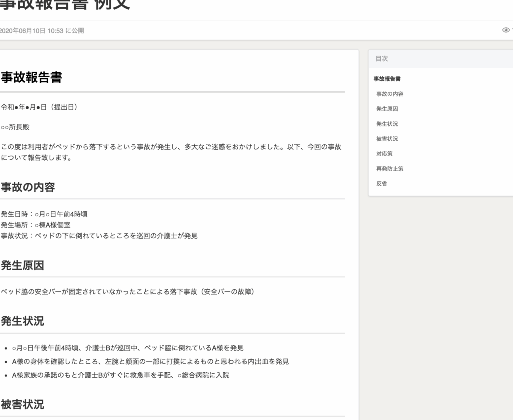Click the 事故の内容 heading in the article

[28, 187]
